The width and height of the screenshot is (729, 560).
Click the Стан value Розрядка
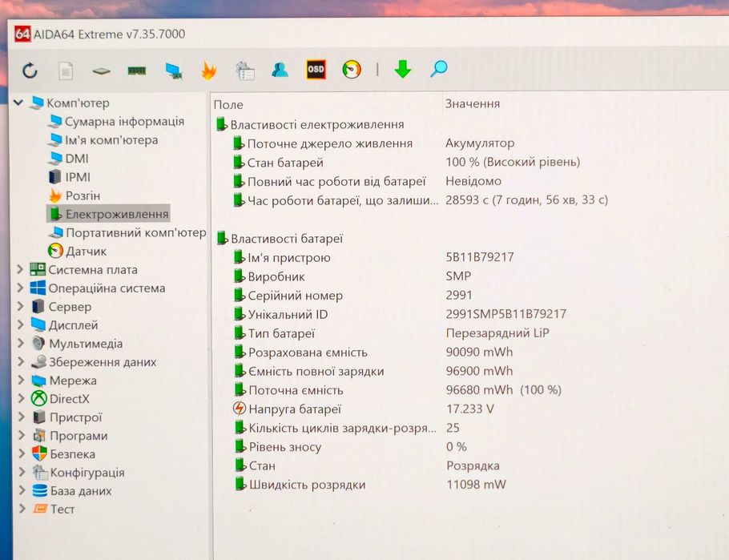pyautogui.click(x=473, y=465)
